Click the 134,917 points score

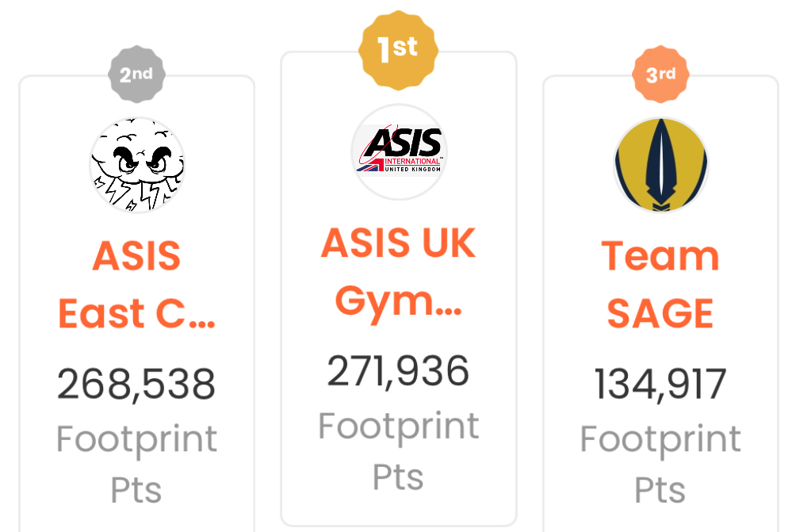pos(660,385)
